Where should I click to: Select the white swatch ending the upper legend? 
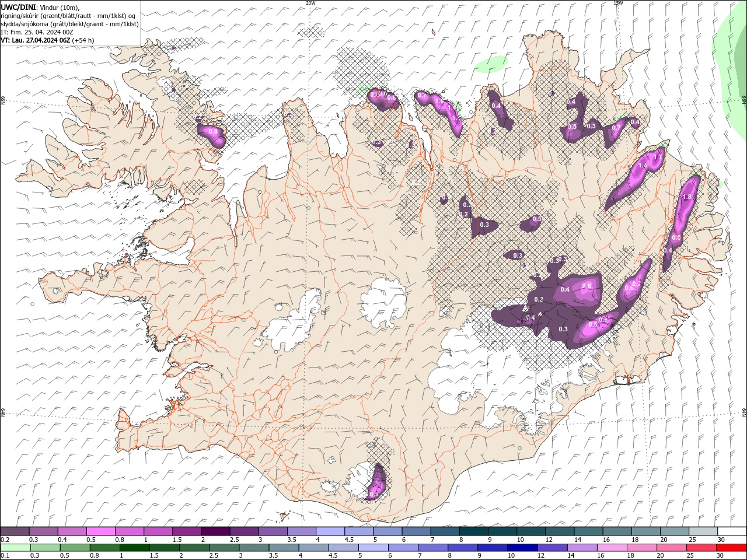pyautogui.click(x=732, y=531)
